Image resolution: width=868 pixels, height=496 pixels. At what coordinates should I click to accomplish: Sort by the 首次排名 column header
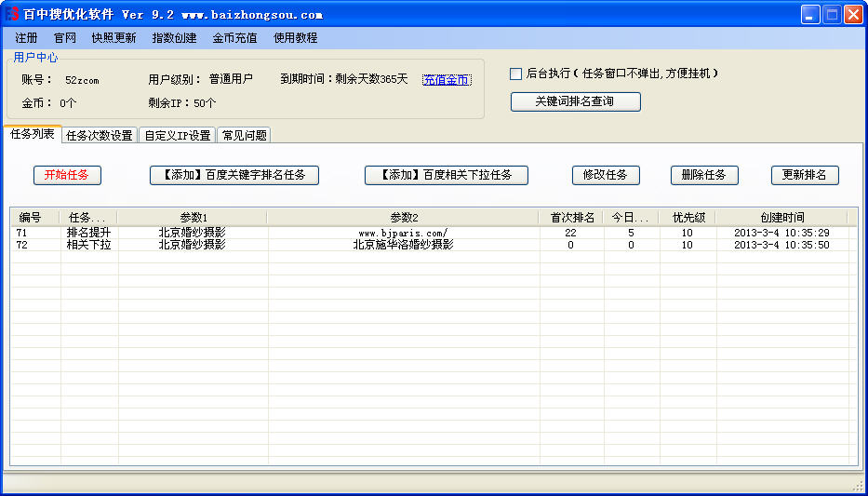(571, 217)
